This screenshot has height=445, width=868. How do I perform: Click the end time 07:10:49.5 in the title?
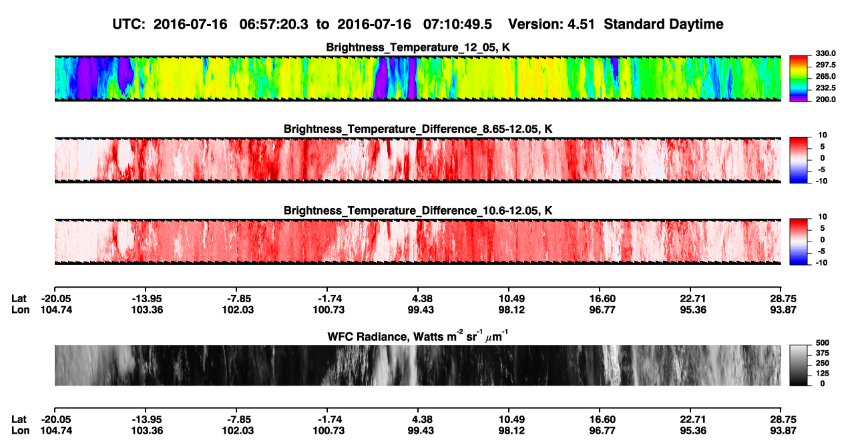pos(457,24)
